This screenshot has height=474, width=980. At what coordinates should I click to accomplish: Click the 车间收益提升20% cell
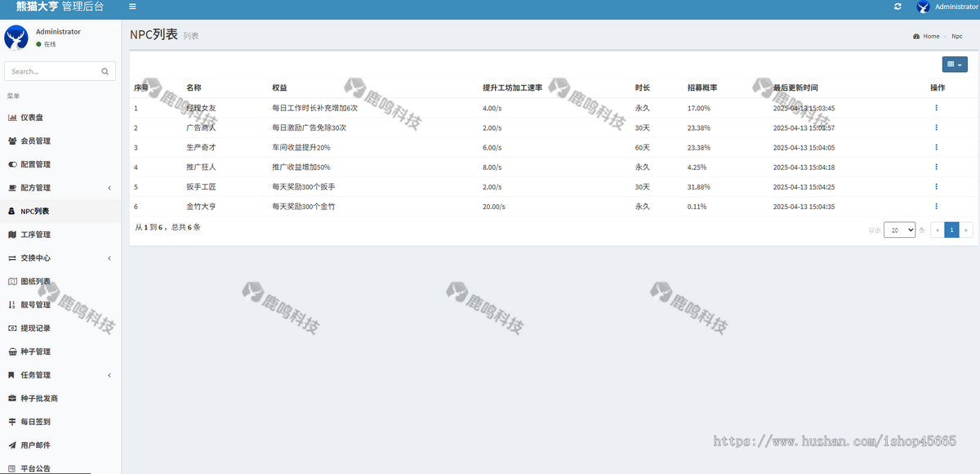tap(301, 148)
